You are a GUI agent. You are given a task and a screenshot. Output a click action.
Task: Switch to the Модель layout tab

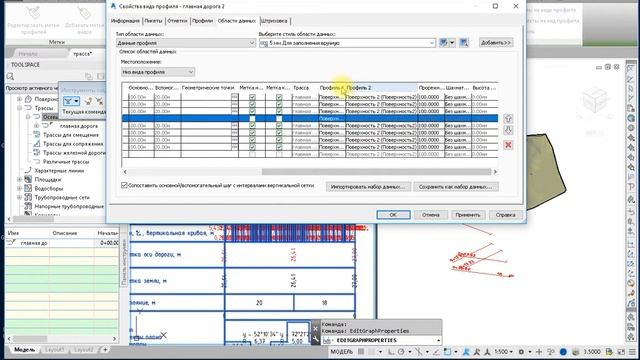coord(24,350)
